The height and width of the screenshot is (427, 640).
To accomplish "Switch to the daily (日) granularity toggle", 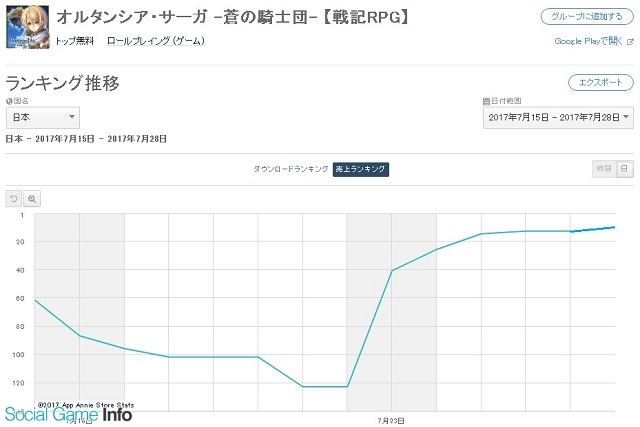I will coord(624,169).
